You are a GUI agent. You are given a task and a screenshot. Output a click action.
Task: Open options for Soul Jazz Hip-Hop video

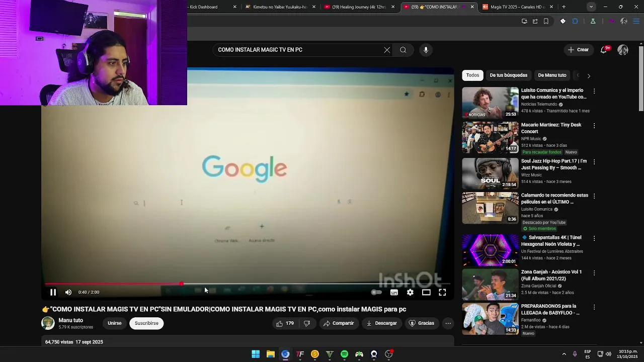(x=594, y=162)
